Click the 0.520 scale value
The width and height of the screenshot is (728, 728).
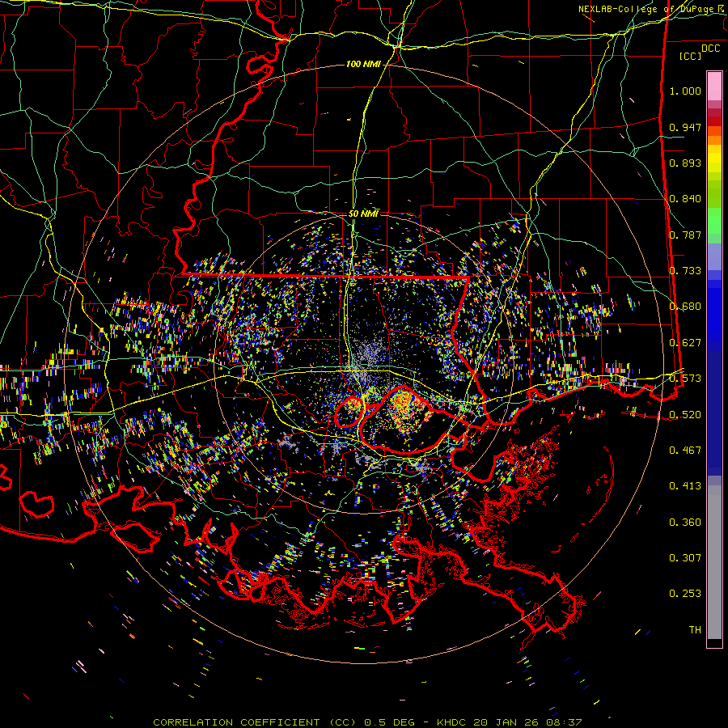pos(685,415)
